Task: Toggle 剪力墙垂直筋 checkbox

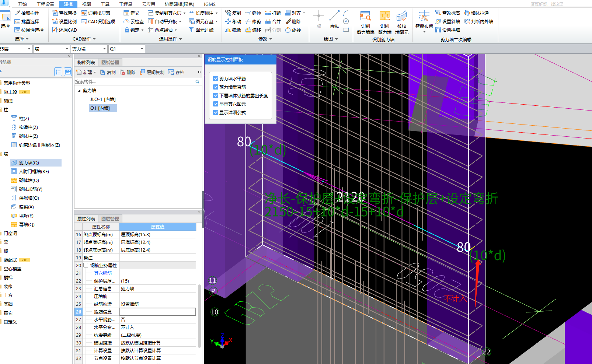Action: [x=216, y=87]
